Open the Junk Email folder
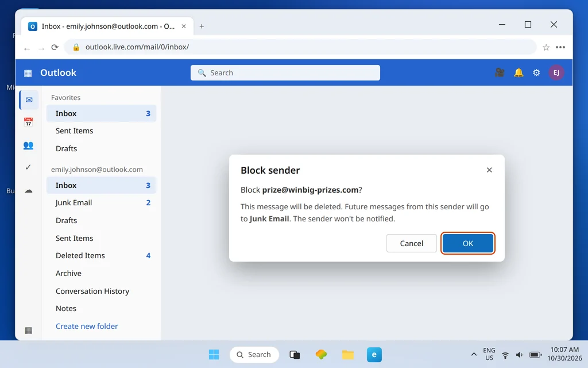Image resolution: width=588 pixels, height=368 pixels. coord(101,203)
